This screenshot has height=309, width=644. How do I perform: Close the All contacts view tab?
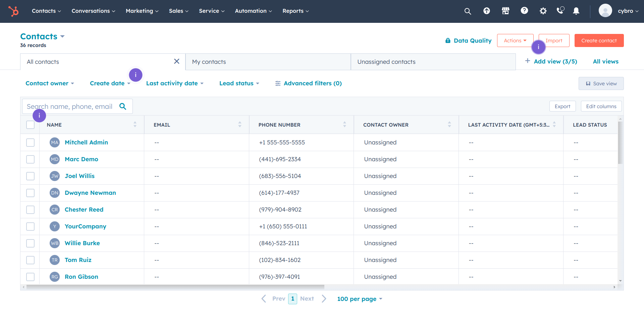click(x=177, y=61)
